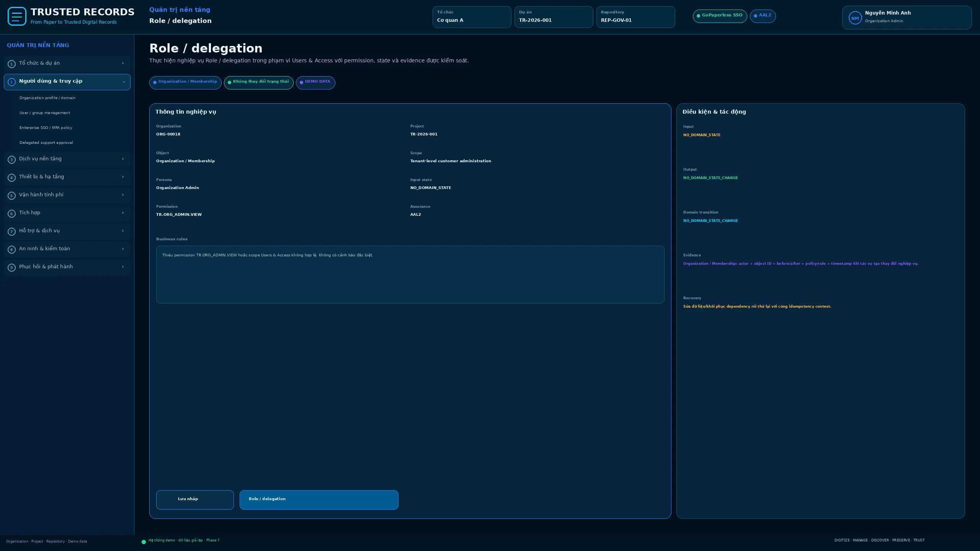Click the number 4 badge beside Thiết bị & hạ tầng
The width and height of the screenshot is (980, 551).
tap(11, 178)
